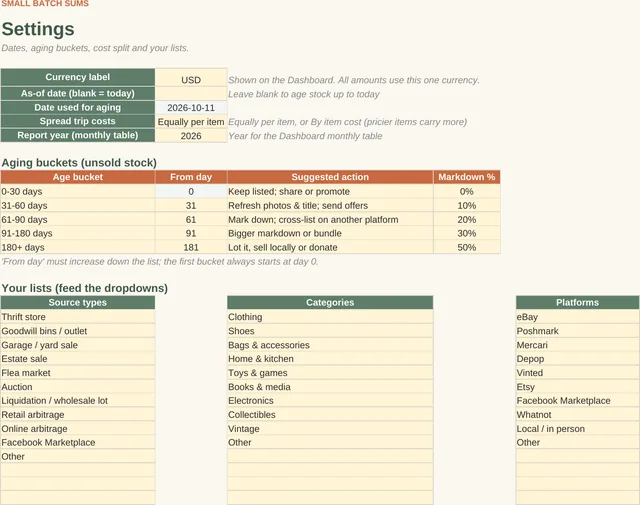Screen dimensions: 640x505
Task: Click the Suggested action column header
Action: (330, 177)
